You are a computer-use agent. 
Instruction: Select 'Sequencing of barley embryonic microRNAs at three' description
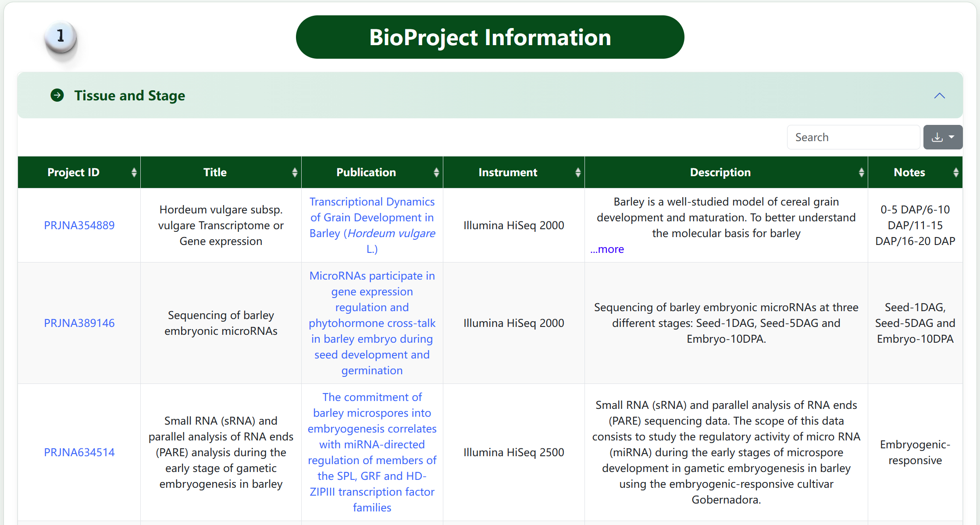click(726, 323)
